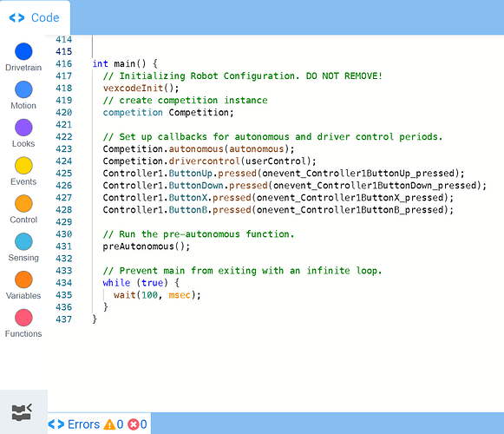Place cursor on vexcodeInit() line
Image resolution: width=504 pixels, height=434 pixels.
141,88
